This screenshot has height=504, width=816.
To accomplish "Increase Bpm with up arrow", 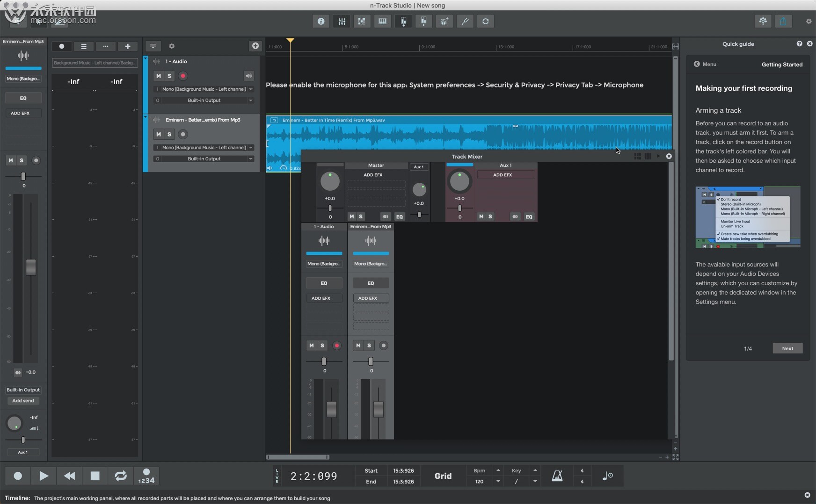I will tap(498, 470).
